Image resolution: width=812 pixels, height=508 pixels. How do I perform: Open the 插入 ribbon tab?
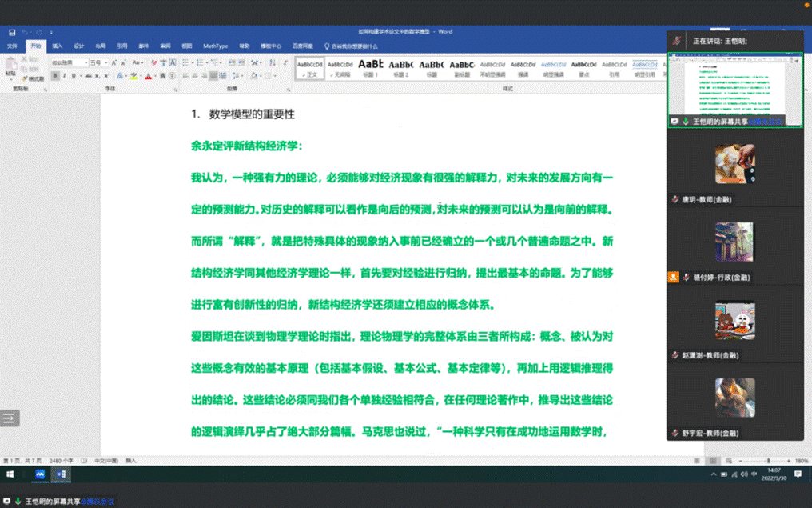tap(58, 46)
